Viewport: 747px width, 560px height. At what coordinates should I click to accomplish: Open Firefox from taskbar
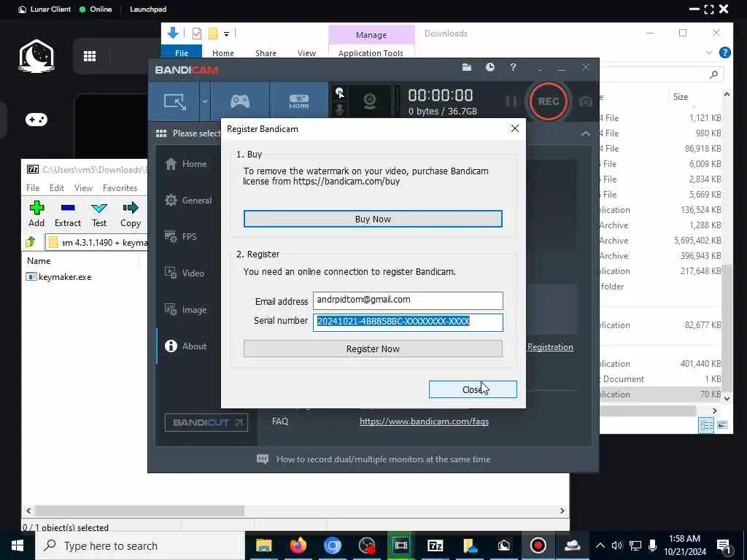pyautogui.click(x=298, y=545)
